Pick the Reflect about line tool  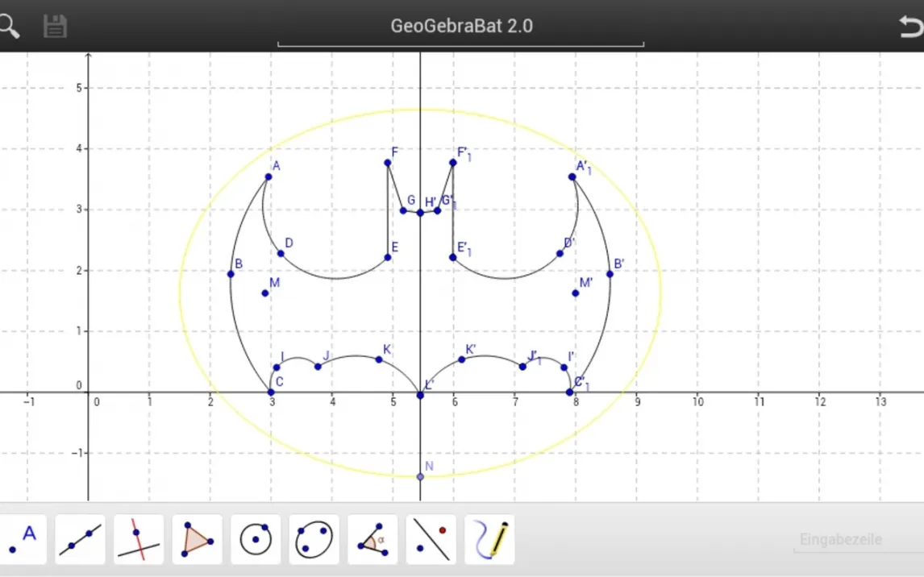[431, 539]
